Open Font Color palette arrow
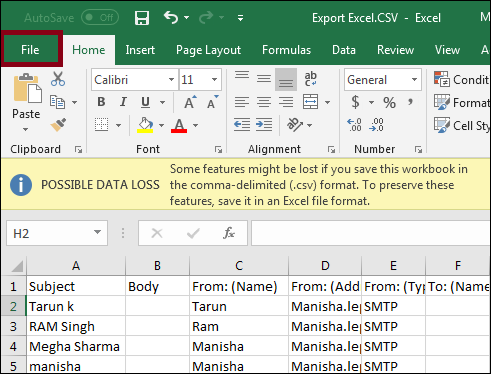Screen dimensions: 491x374 tap(195, 125)
